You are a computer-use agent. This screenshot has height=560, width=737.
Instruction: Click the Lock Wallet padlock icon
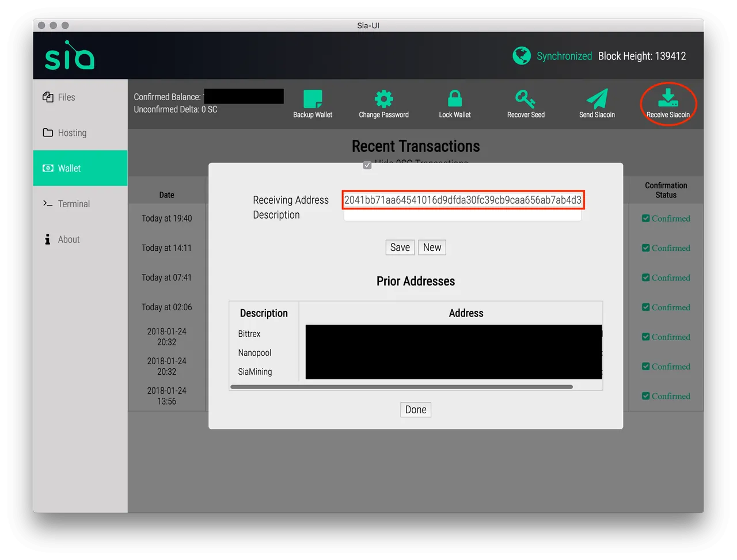[455, 98]
